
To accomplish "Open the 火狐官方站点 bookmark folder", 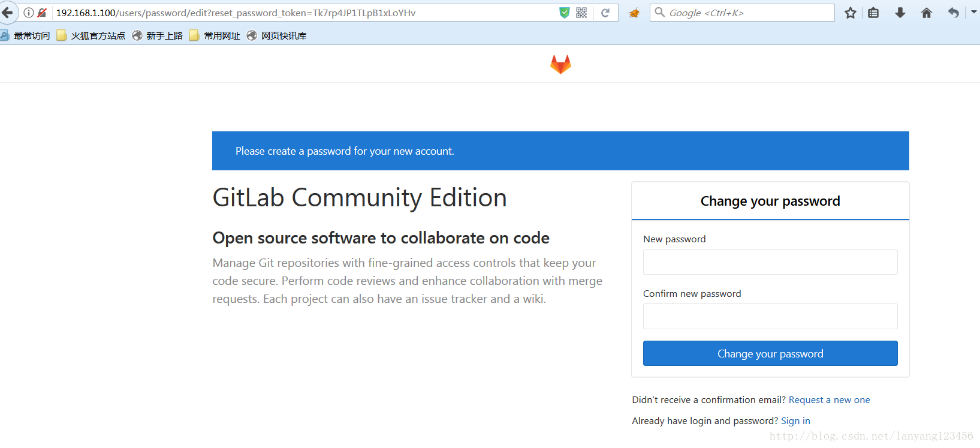I will point(91,36).
